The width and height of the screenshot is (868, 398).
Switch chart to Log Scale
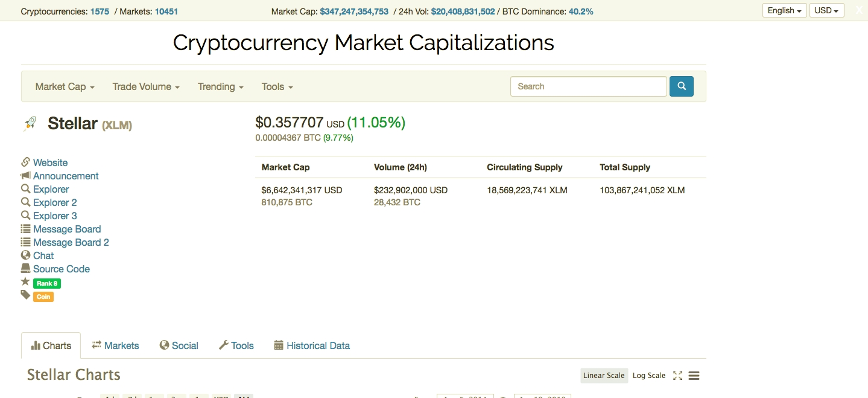(x=648, y=376)
